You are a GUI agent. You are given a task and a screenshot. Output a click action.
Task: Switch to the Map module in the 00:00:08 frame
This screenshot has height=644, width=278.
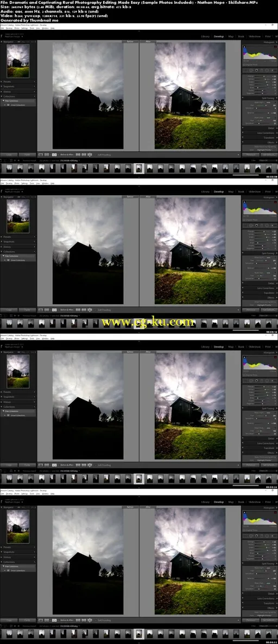231,36
